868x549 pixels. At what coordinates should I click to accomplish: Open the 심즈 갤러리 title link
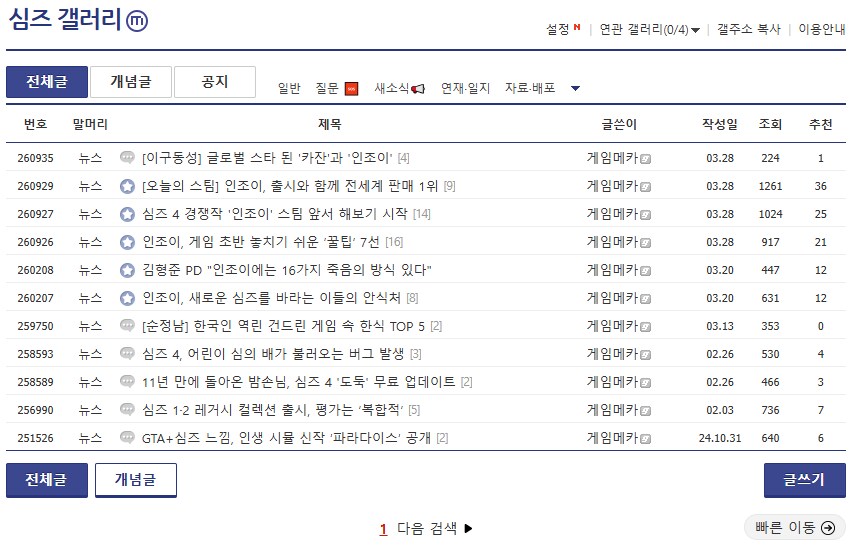click(65, 19)
